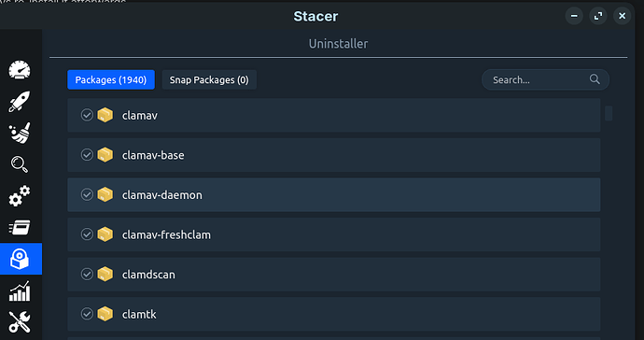644x340 pixels.
Task: Open Services gears icon in sidebar
Action: click(20, 196)
